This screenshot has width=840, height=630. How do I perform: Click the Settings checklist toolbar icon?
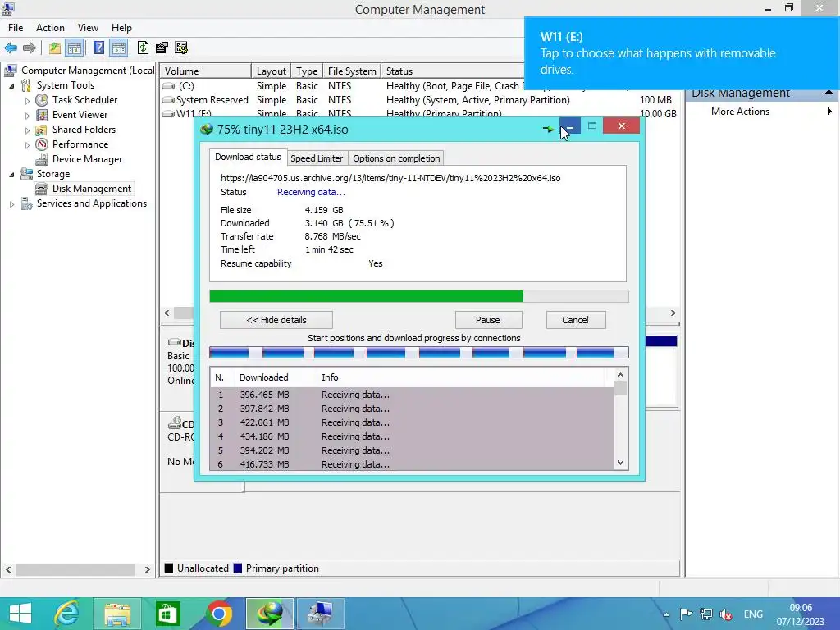tap(181, 48)
